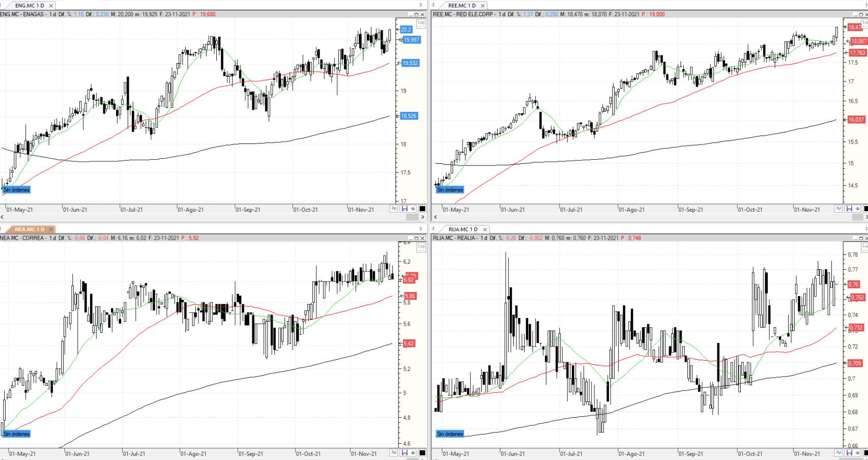Click the 17,763 price label on REE.MC axis
Image resolution: width=868 pixels, height=460 pixels.
coord(857,53)
